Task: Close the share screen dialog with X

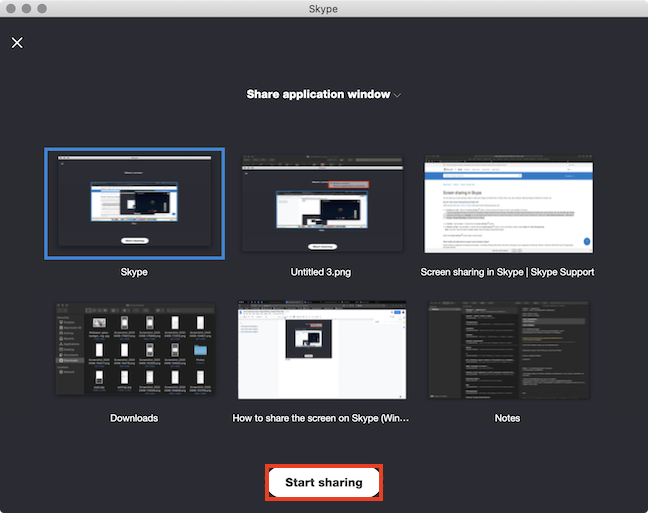Action: (x=17, y=43)
